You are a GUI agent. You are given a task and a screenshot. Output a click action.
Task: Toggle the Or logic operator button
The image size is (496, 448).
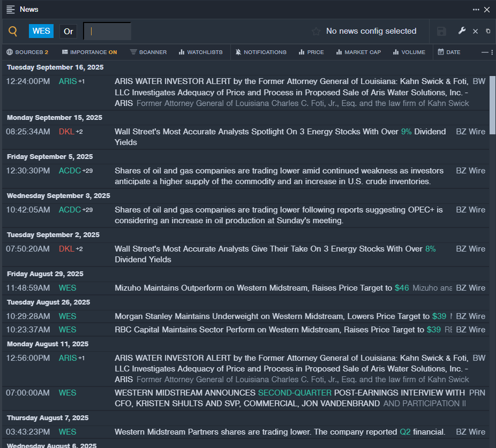coord(69,31)
